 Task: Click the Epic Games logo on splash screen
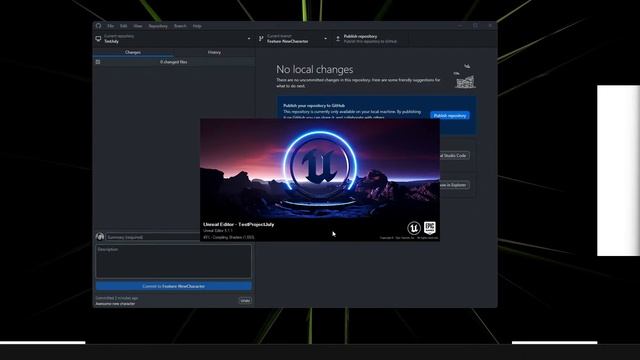tap(430, 228)
